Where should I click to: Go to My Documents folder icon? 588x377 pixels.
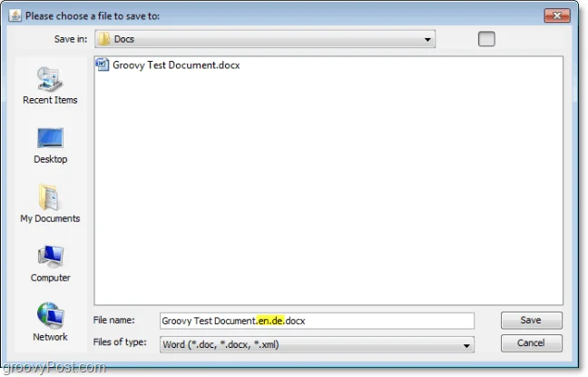click(x=48, y=197)
